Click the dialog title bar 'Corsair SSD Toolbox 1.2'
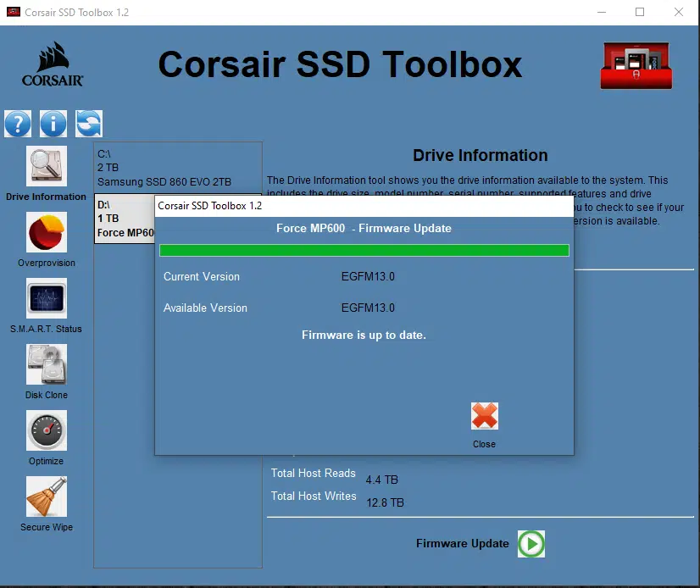The width and height of the screenshot is (700, 588). 364,206
